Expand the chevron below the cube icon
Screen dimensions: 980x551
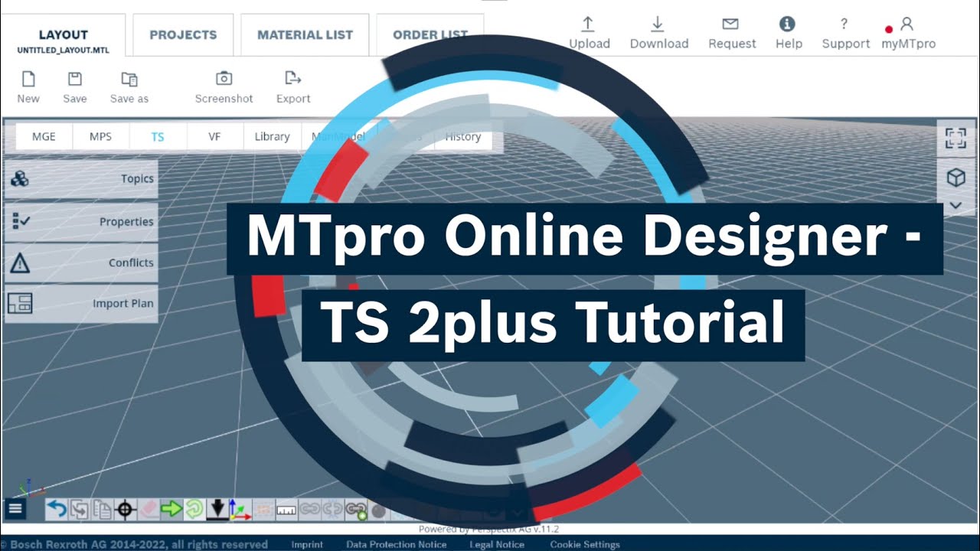pyautogui.click(x=955, y=206)
